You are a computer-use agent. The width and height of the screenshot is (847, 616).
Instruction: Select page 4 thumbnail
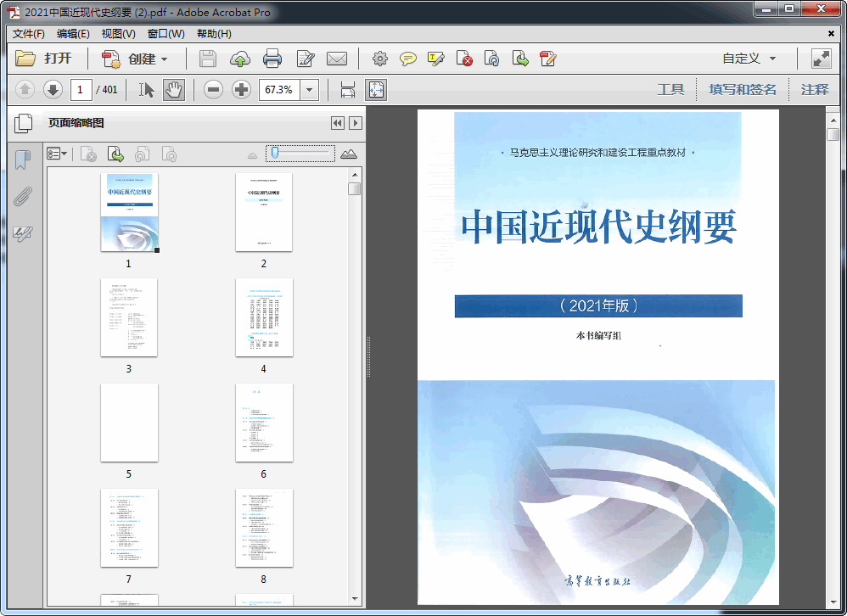tap(264, 317)
